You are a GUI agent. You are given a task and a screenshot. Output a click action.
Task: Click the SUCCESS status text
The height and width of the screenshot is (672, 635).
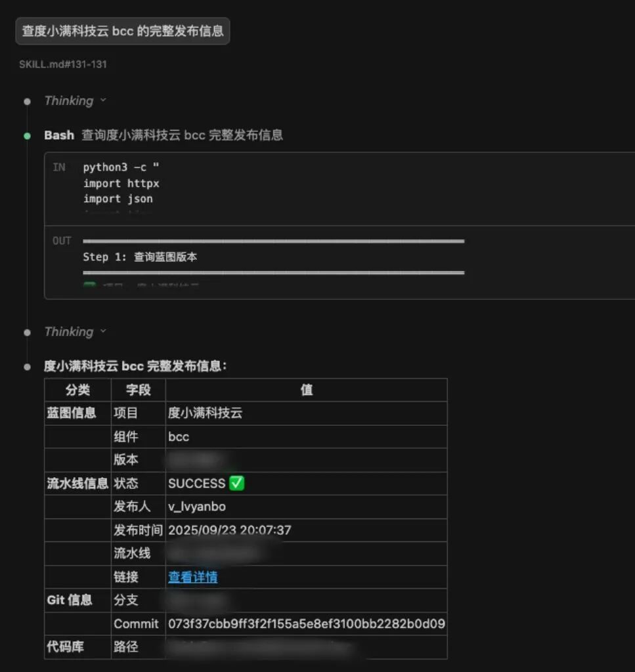197,484
